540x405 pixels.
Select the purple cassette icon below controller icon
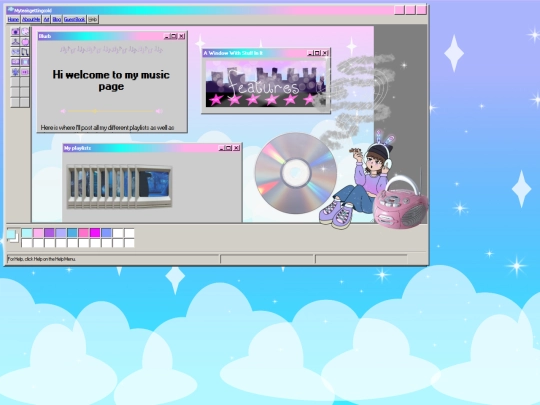click(15, 62)
